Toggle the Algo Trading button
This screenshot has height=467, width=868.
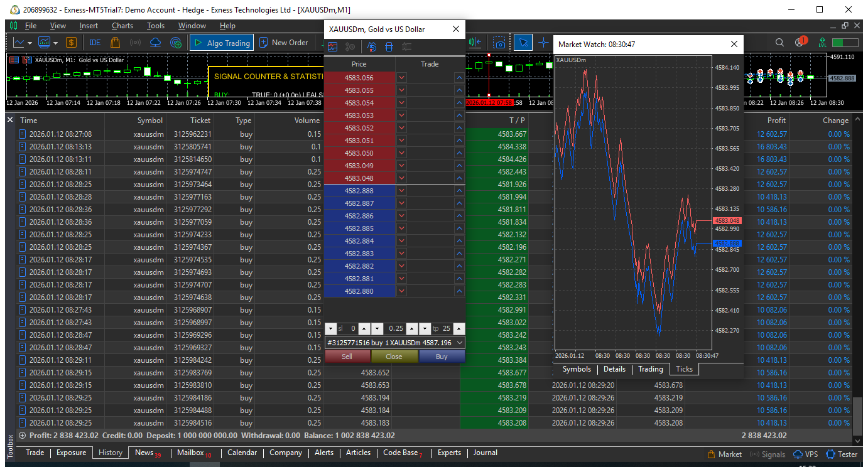(222, 43)
